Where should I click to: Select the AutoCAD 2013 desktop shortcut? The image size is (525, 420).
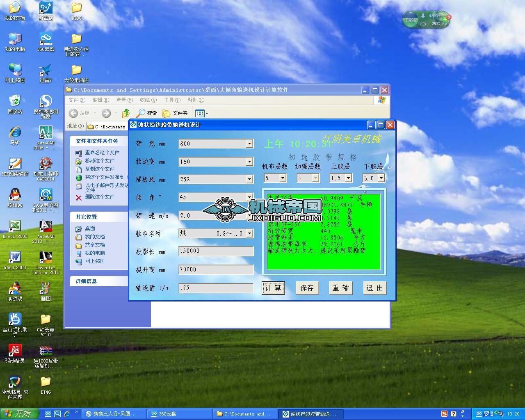click(46, 231)
